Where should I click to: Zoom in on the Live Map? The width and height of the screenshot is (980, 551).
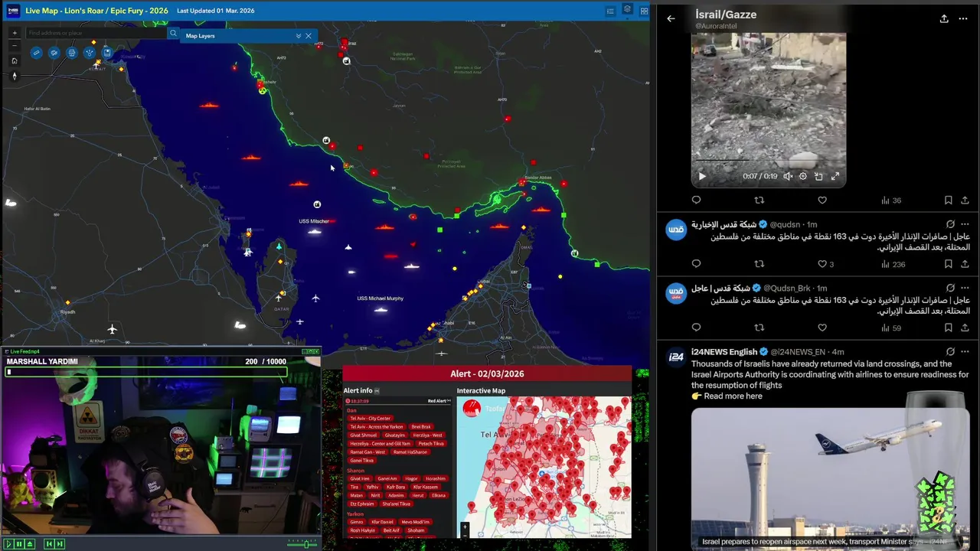coord(14,33)
